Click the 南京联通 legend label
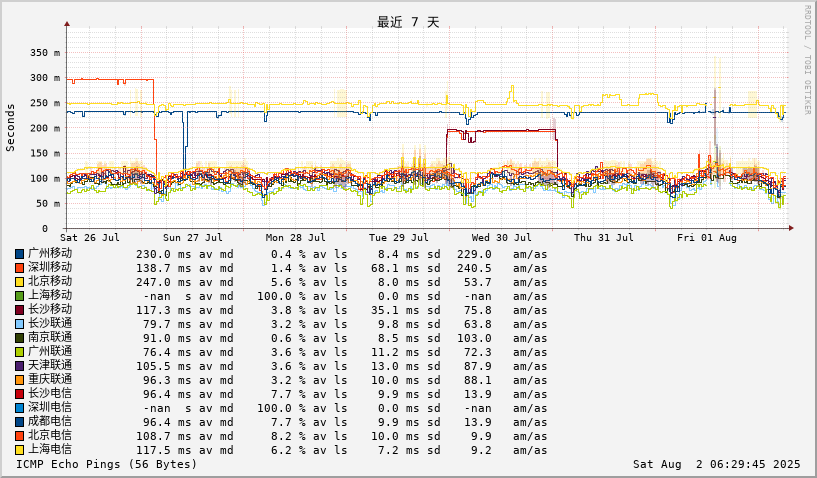The height and width of the screenshot is (478, 817). (50, 338)
